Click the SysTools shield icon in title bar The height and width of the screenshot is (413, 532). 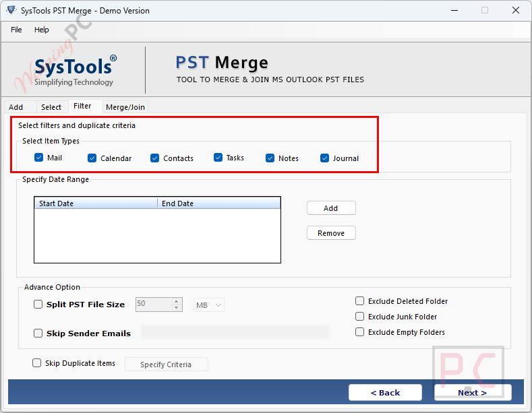11,10
